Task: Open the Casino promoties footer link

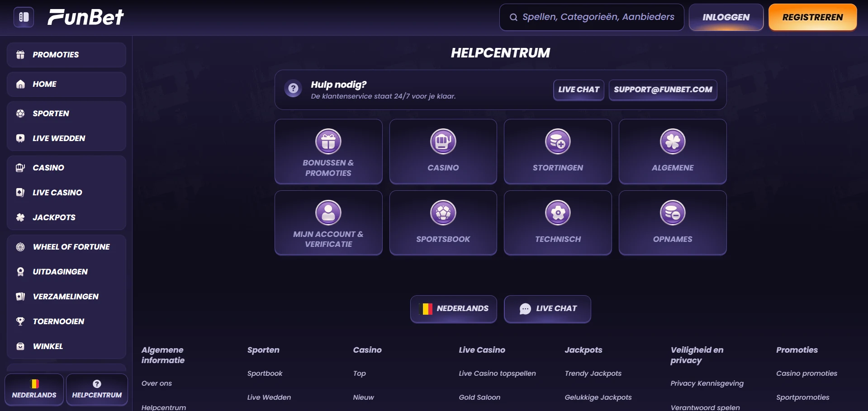Action: click(x=806, y=373)
